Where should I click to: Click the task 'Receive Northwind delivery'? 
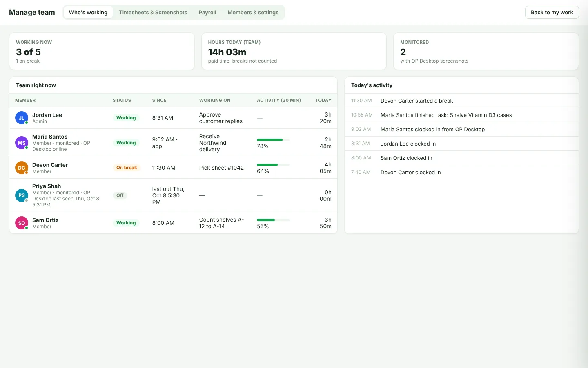coord(213,143)
